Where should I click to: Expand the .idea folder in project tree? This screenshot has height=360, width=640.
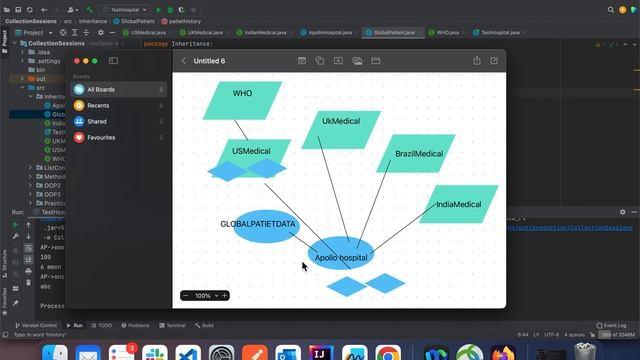(x=22, y=52)
